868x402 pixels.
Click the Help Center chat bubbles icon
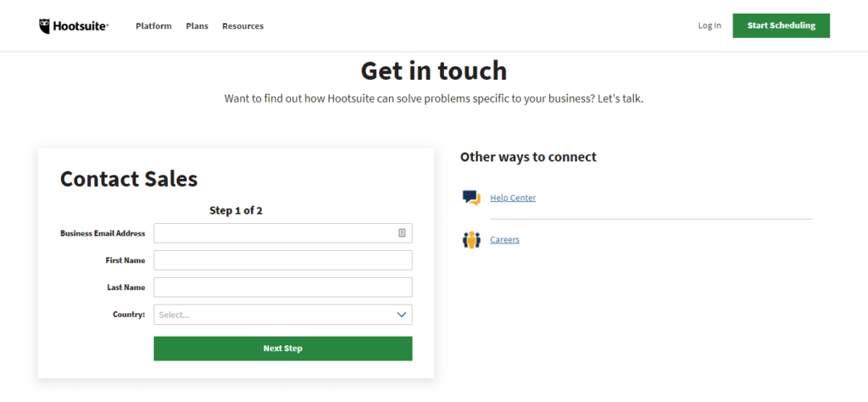pyautogui.click(x=471, y=198)
